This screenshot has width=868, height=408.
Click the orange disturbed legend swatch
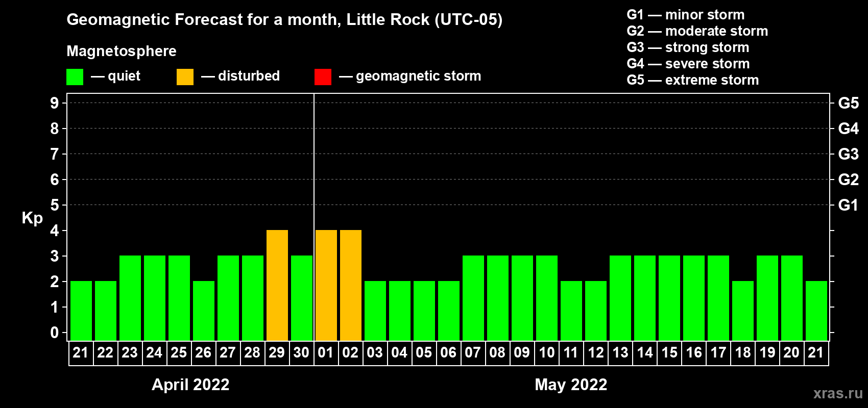pyautogui.click(x=185, y=77)
